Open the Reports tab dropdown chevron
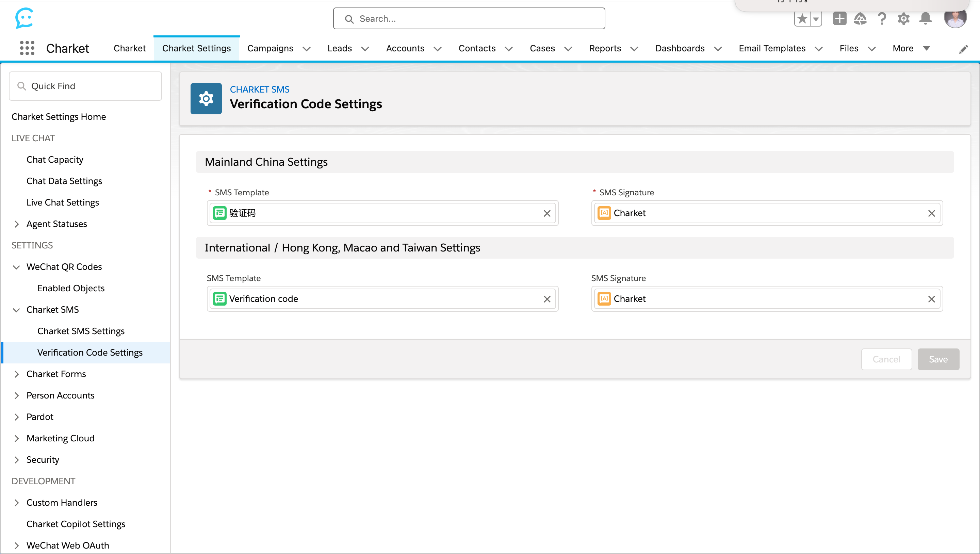Image resolution: width=980 pixels, height=554 pixels. 634,49
